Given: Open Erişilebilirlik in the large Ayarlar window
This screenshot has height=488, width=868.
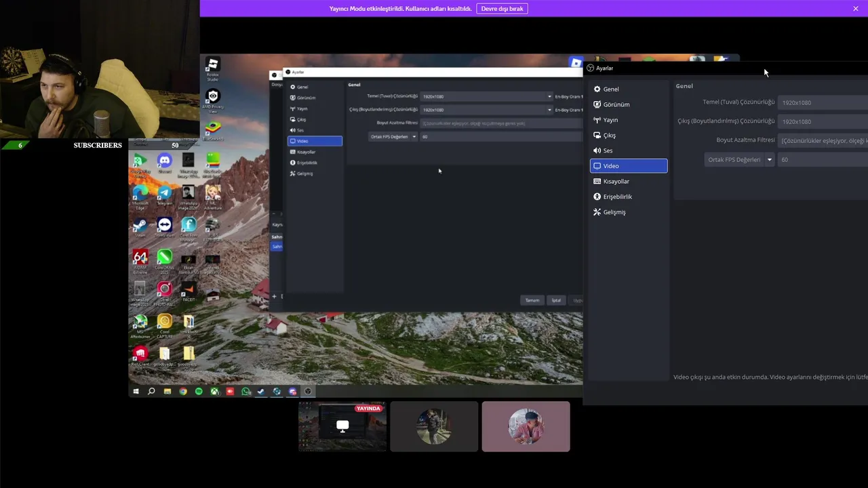Looking at the screenshot, I should pos(628,197).
